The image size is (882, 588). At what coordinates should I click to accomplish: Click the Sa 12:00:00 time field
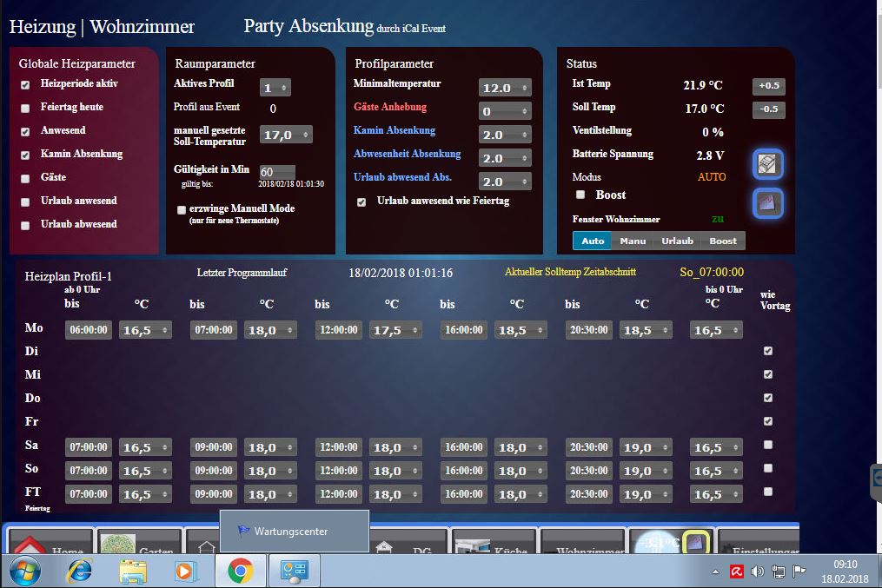pyautogui.click(x=339, y=447)
